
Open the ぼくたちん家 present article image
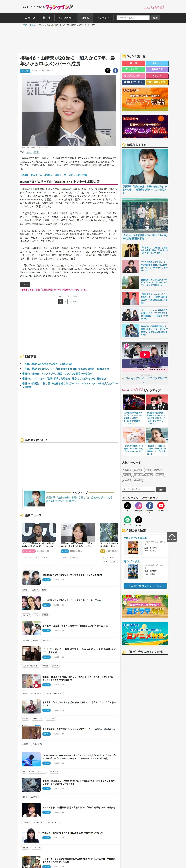(145, 215)
